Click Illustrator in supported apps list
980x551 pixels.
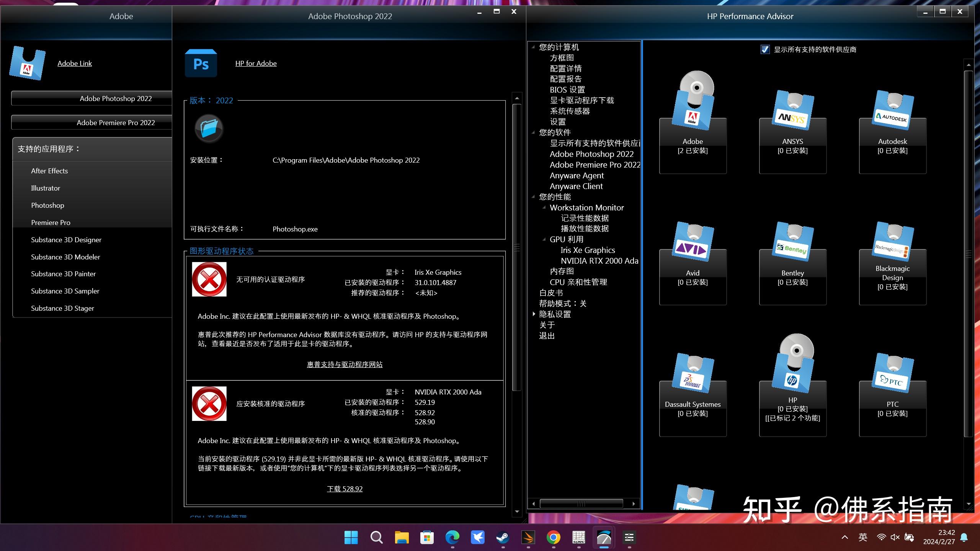pyautogui.click(x=46, y=188)
